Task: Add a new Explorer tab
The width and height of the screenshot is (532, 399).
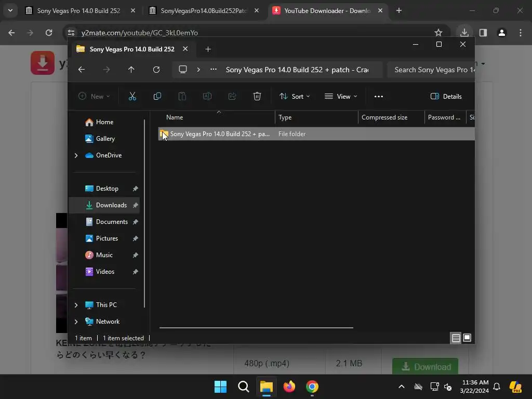Action: click(208, 49)
